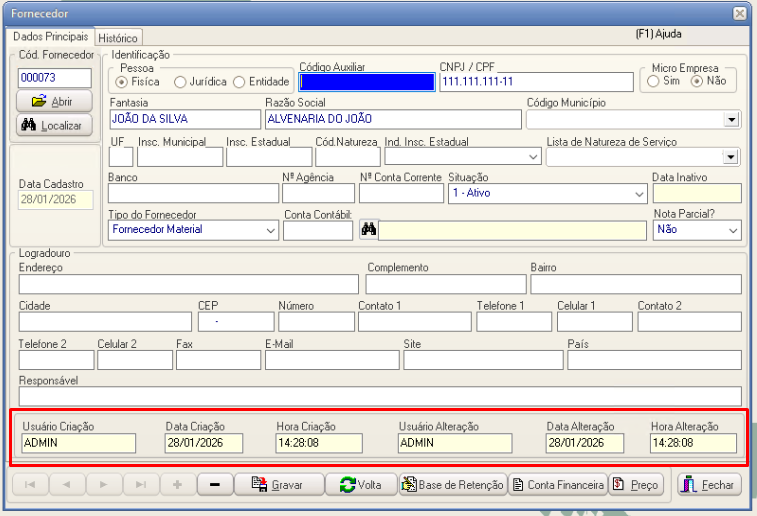
Task: Click the plus add record button
Action: click(x=177, y=485)
